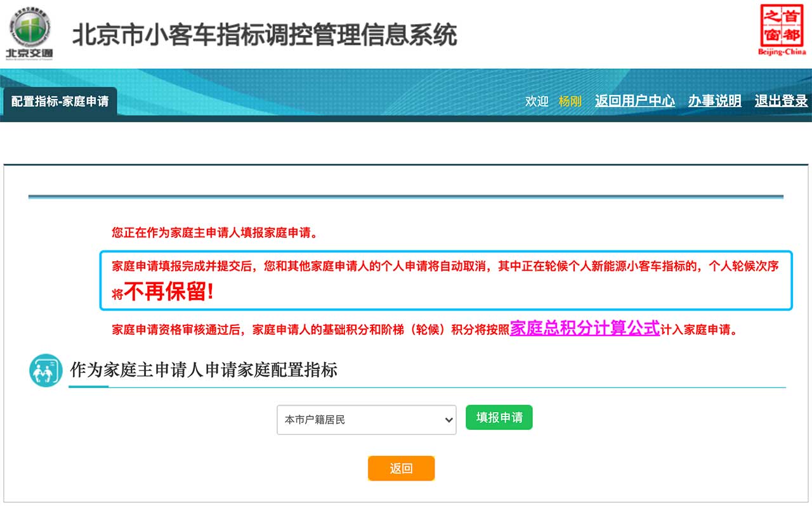Click the heading 作为家庭主申请人申请家庭配置指标
The height and width of the screenshot is (506, 812).
204,370
